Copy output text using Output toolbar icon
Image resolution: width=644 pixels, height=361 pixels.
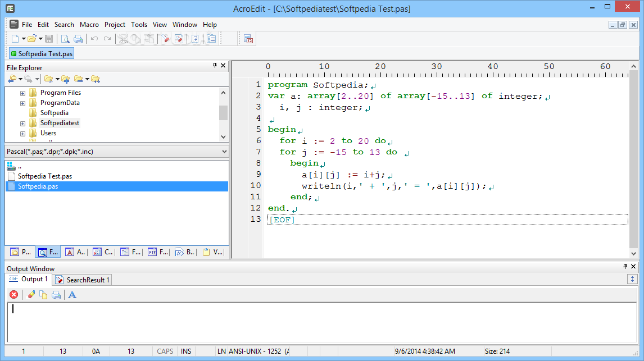pyautogui.click(x=43, y=295)
